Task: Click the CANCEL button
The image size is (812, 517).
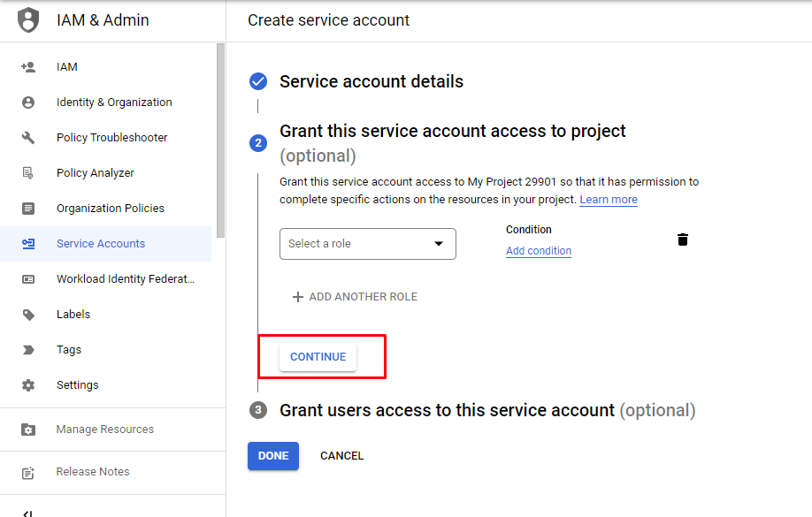Action: point(341,456)
